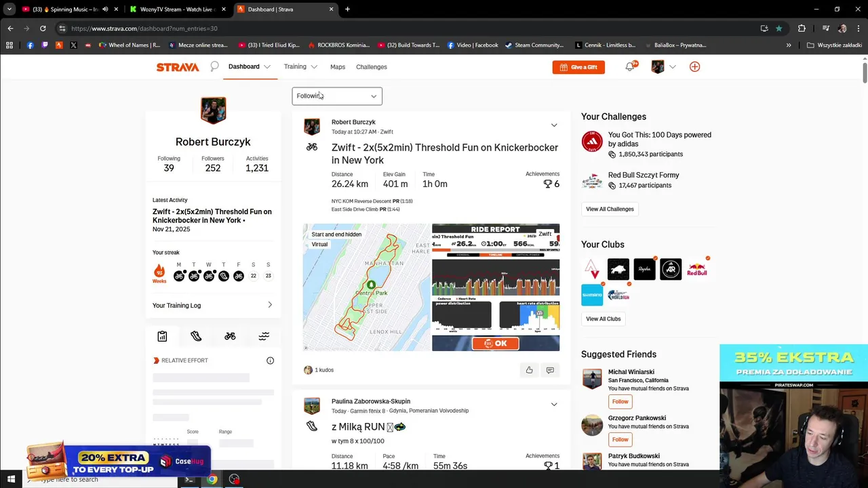Open the Maps menu item
The image size is (868, 488).
tap(338, 67)
